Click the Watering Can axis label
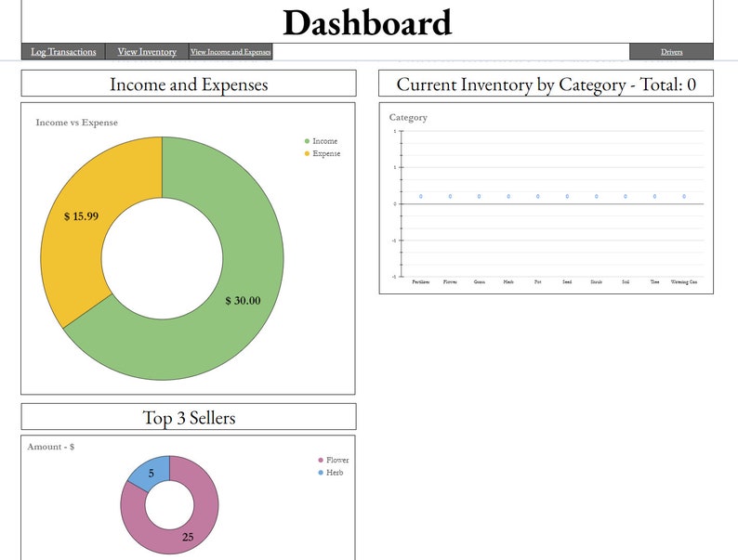 tap(684, 281)
